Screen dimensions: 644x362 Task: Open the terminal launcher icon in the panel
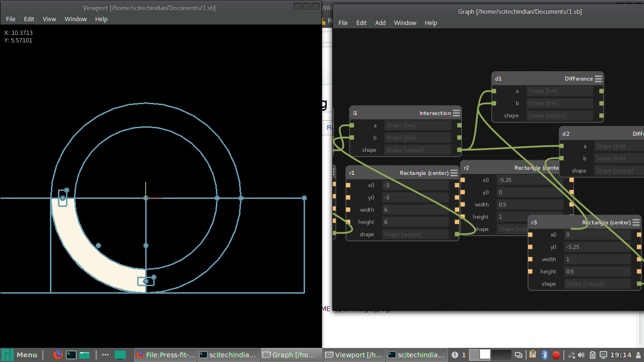[71, 355]
